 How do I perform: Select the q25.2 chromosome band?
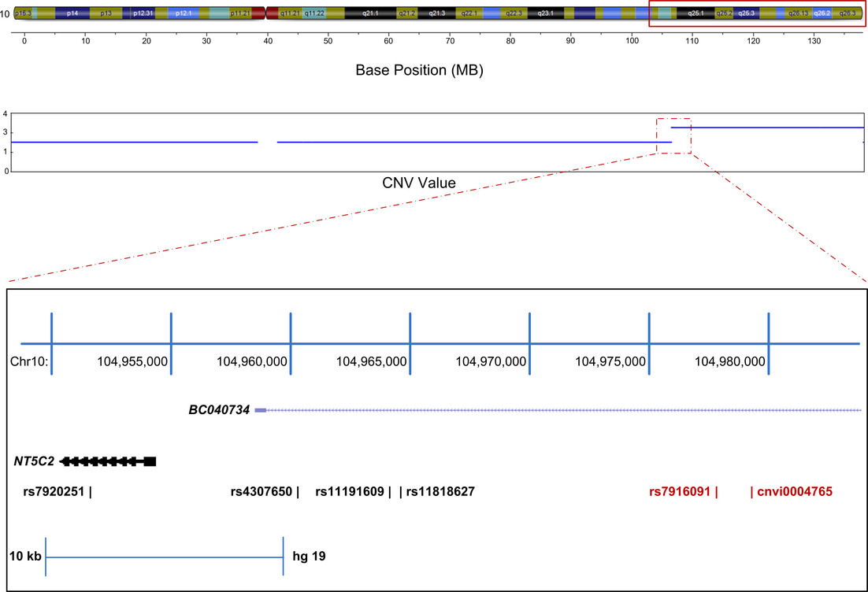coord(724,13)
